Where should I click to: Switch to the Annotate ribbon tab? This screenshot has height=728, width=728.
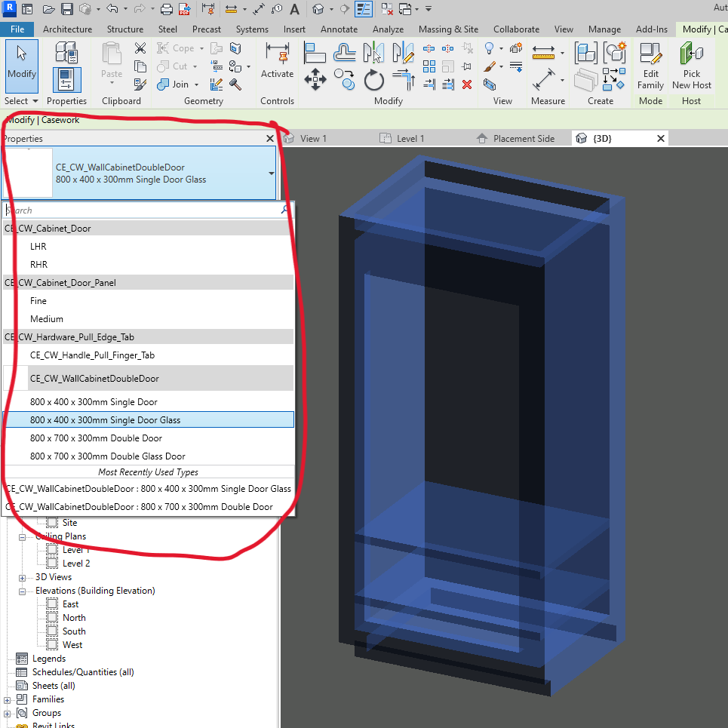click(x=339, y=29)
